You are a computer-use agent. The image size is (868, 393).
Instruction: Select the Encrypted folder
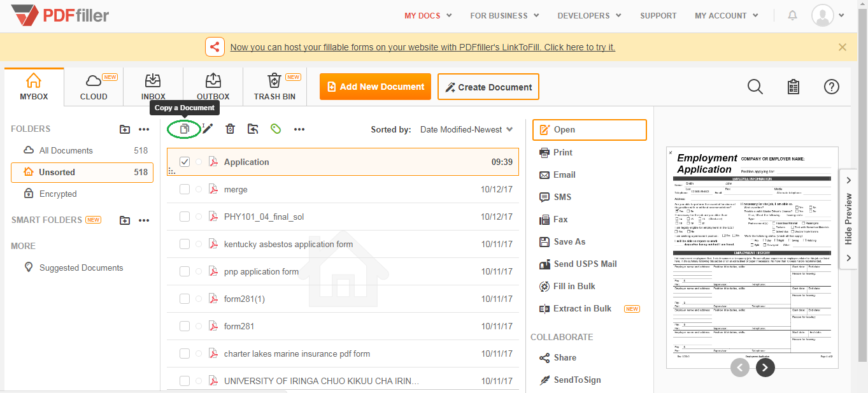click(82, 194)
